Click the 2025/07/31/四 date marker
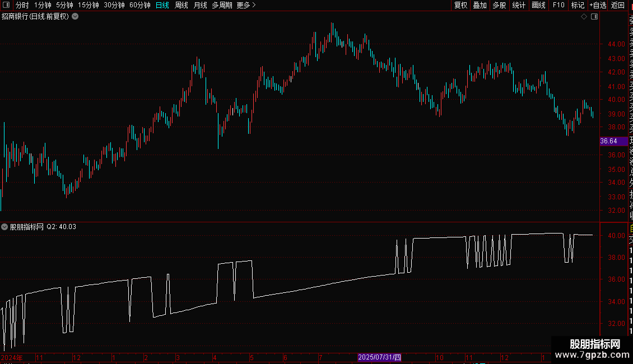Image resolution: width=633 pixels, height=364 pixels. tap(379, 357)
